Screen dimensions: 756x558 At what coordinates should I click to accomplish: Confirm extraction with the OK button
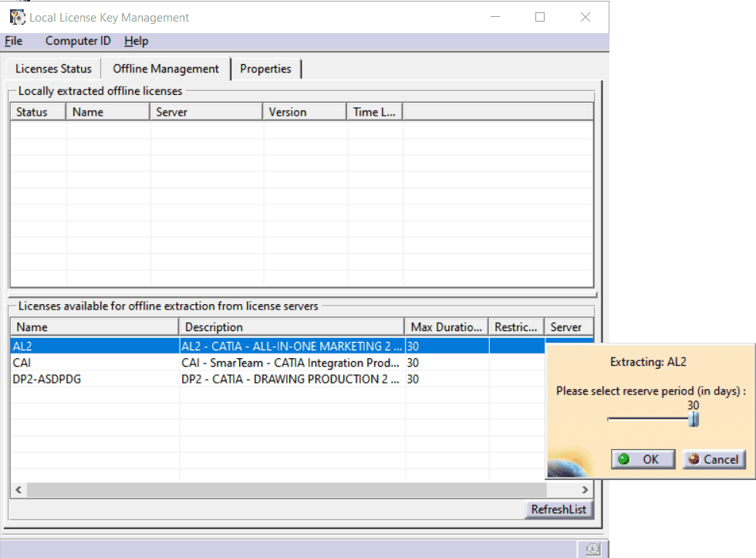(x=643, y=459)
